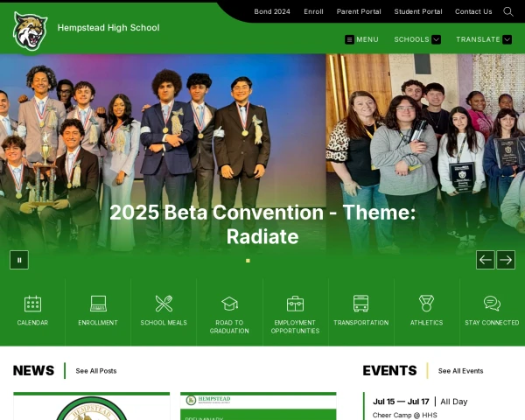Click the STAY CONNECTED label
The image size is (525, 420).
tap(492, 323)
